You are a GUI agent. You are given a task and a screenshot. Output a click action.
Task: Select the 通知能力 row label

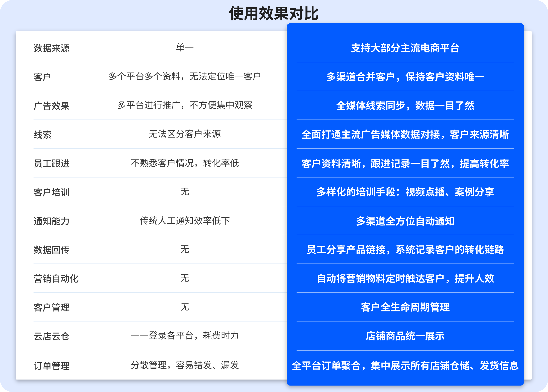[51, 221]
